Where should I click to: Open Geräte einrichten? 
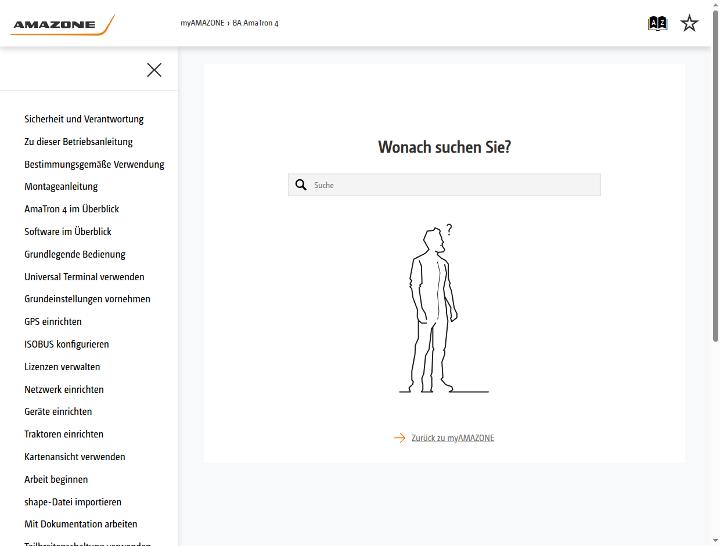pyautogui.click(x=58, y=411)
